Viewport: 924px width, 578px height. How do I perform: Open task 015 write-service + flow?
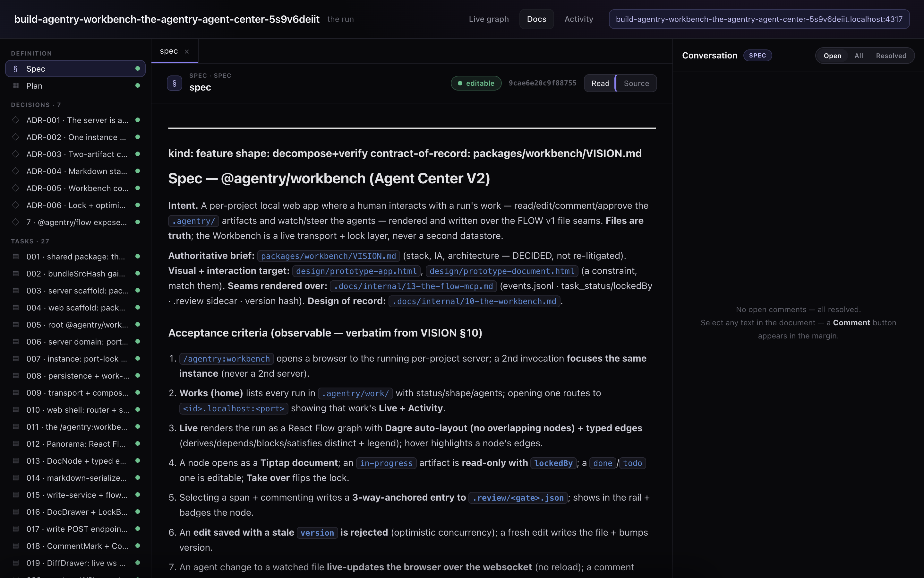[x=75, y=495]
